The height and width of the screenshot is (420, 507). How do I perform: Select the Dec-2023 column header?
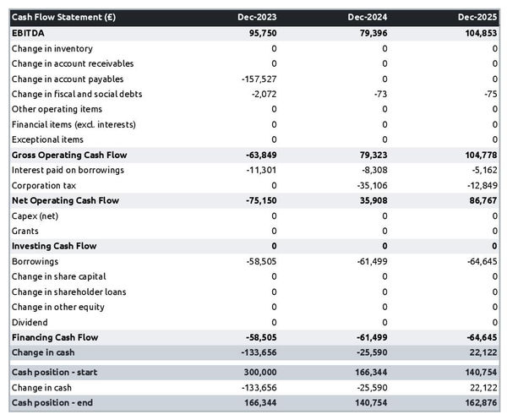point(258,17)
